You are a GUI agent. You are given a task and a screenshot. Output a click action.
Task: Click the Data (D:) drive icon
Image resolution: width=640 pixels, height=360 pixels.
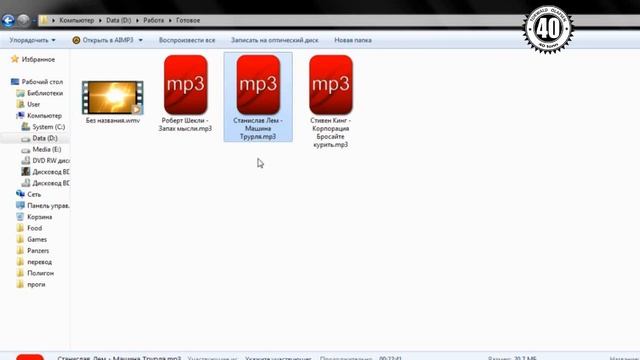click(26, 138)
